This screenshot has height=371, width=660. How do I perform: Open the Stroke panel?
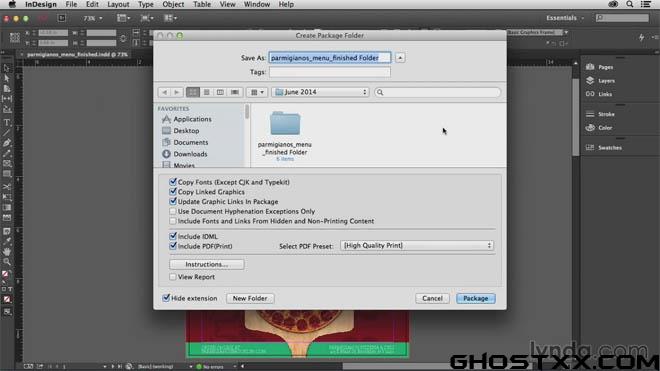click(x=601, y=114)
